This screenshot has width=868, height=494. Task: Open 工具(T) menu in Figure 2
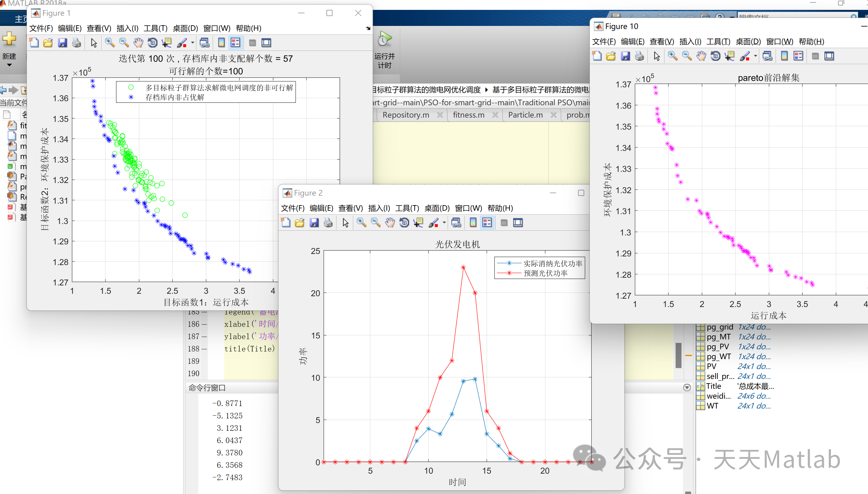point(407,208)
